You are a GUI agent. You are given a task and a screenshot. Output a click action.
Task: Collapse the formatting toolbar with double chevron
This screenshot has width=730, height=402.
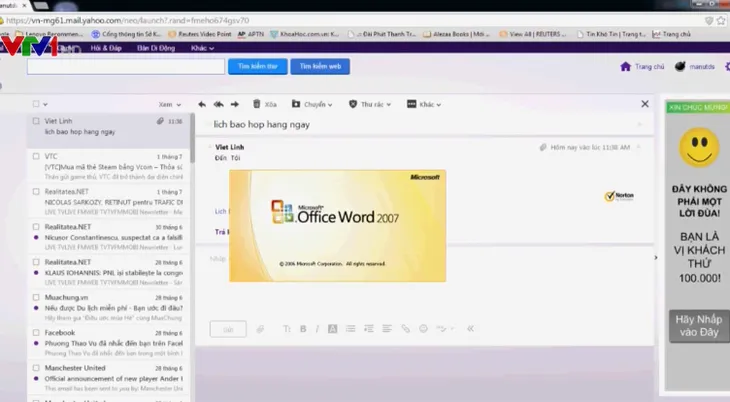pos(471,329)
